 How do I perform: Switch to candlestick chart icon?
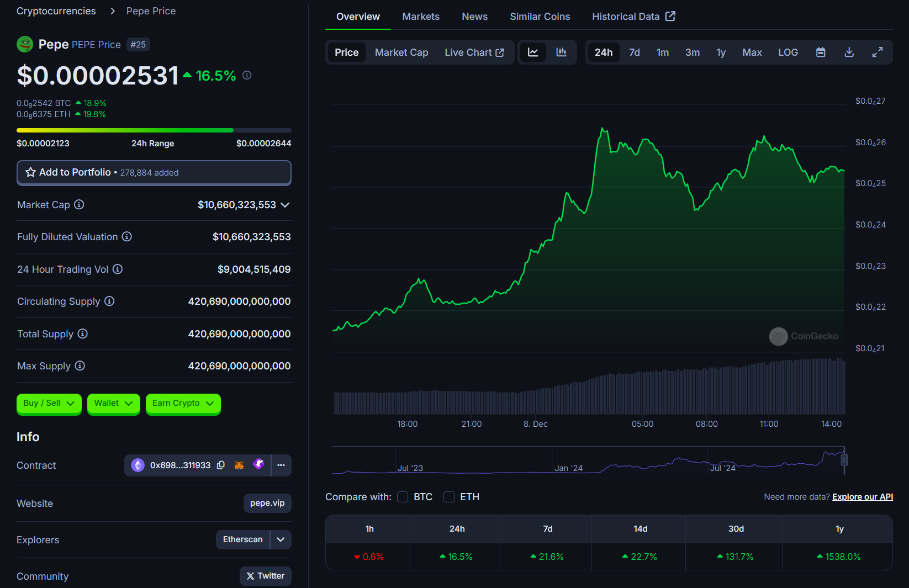(x=561, y=52)
